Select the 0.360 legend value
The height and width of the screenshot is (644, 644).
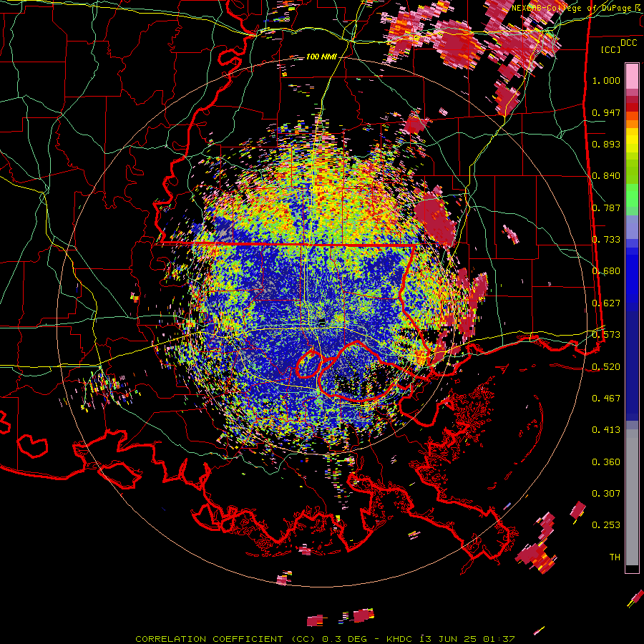click(x=606, y=462)
